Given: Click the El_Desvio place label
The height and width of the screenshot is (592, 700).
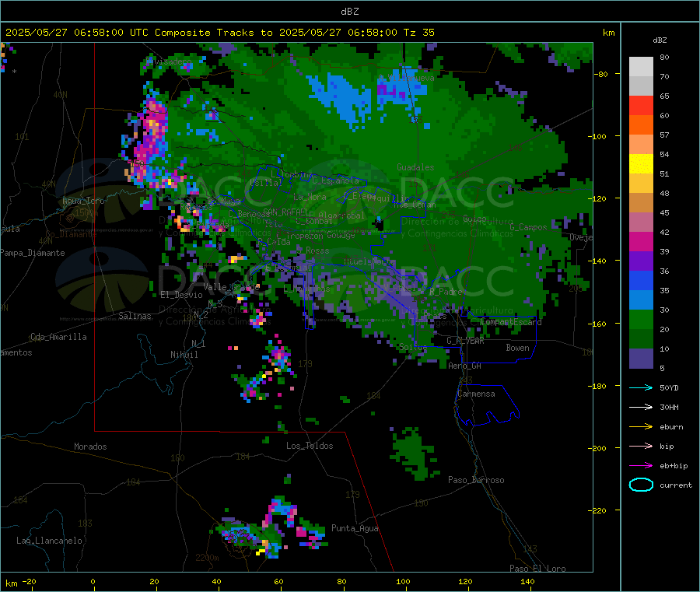Looking at the screenshot, I should click(182, 295).
